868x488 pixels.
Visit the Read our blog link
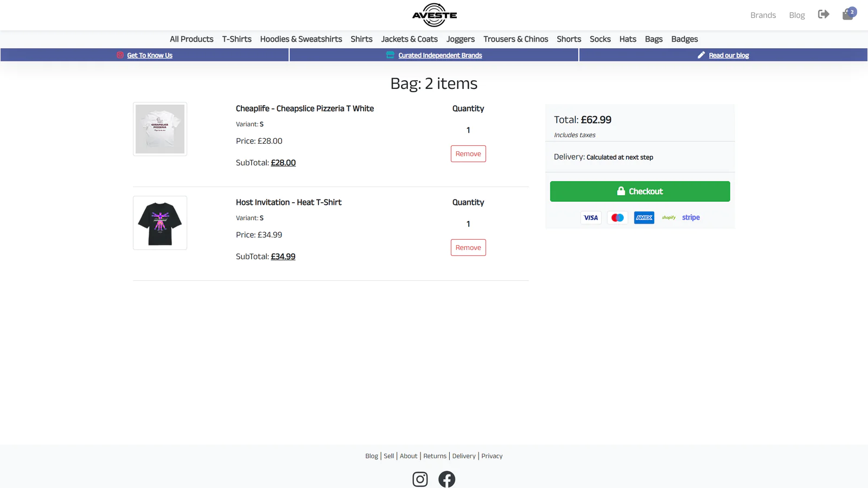point(729,55)
